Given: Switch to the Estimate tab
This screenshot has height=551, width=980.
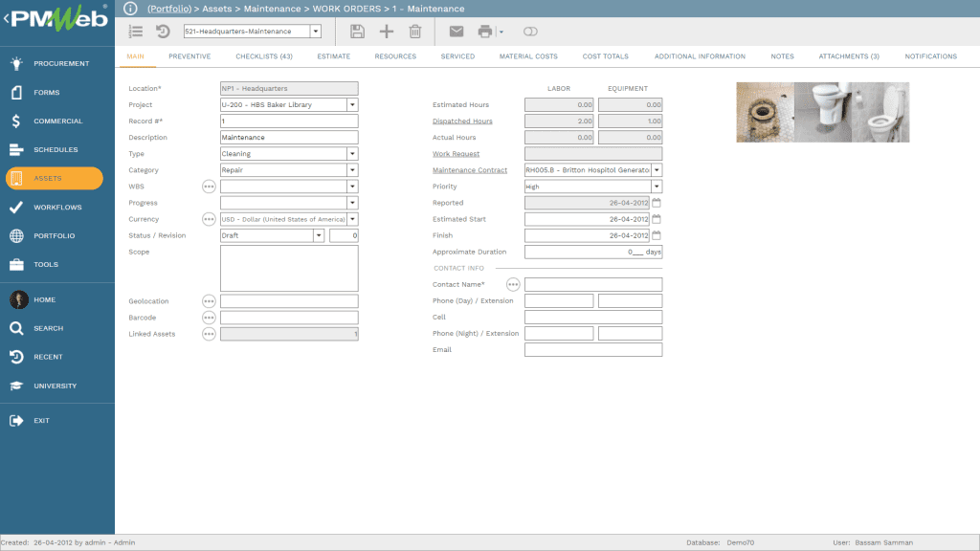Looking at the screenshot, I should pos(334,56).
